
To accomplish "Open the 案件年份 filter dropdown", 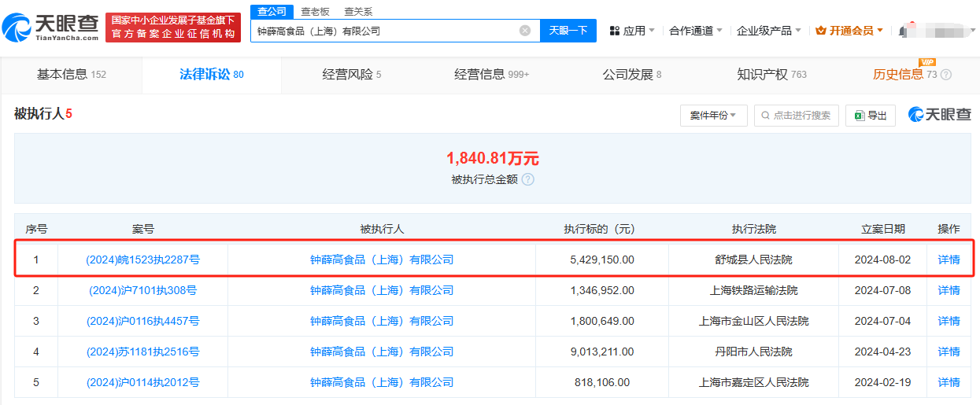I will [x=713, y=116].
